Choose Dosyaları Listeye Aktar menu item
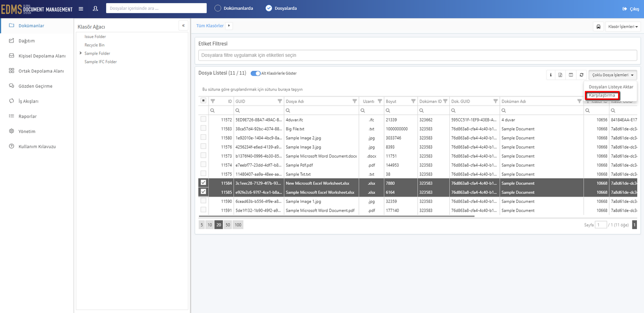This screenshot has width=644, height=313. coord(611,87)
